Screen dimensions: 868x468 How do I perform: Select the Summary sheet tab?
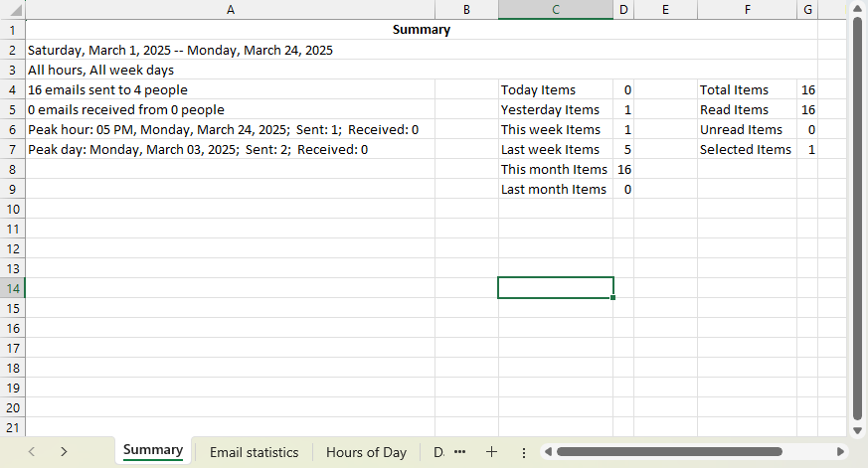point(153,451)
